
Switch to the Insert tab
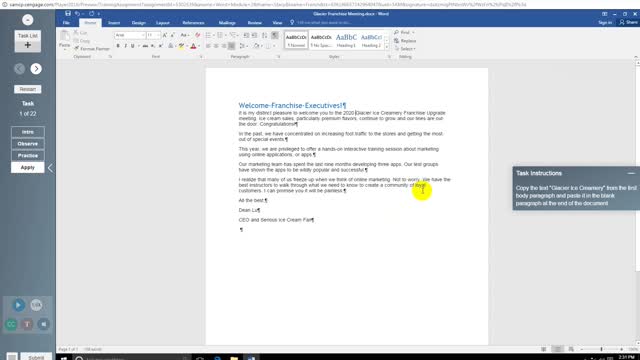(x=114, y=23)
